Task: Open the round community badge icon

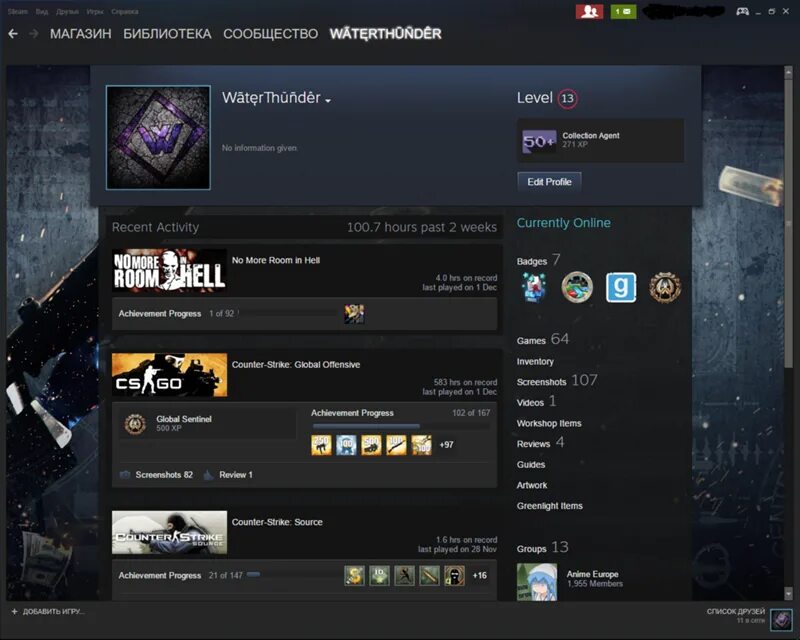Action: [x=577, y=287]
